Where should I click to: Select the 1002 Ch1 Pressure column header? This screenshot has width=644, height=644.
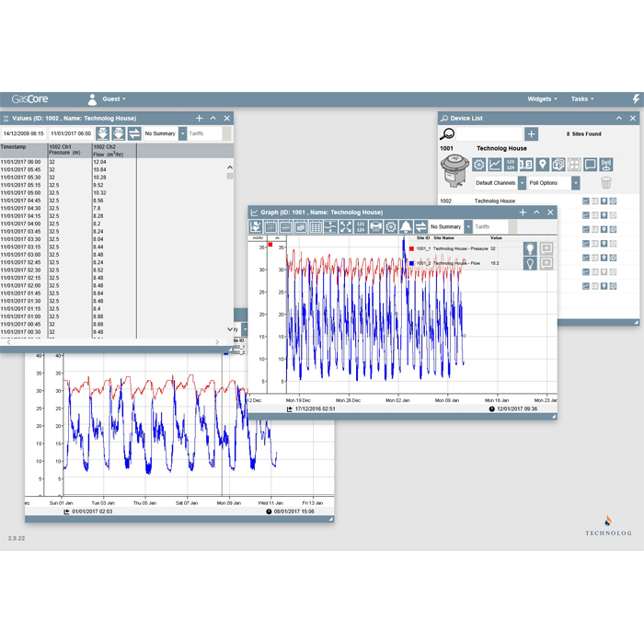coord(70,150)
